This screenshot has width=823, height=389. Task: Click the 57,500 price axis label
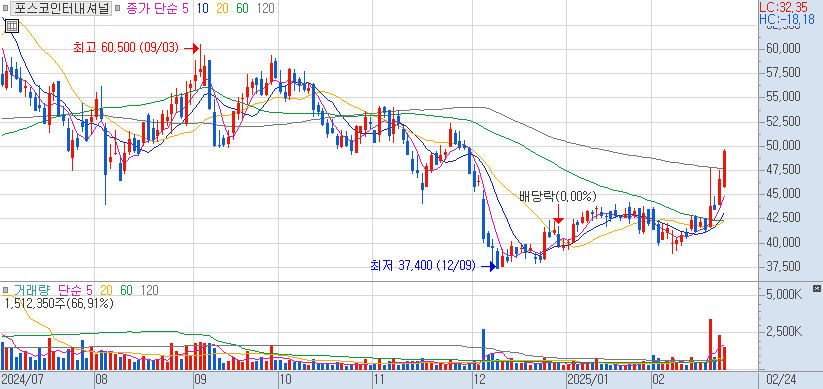pyautogui.click(x=783, y=72)
